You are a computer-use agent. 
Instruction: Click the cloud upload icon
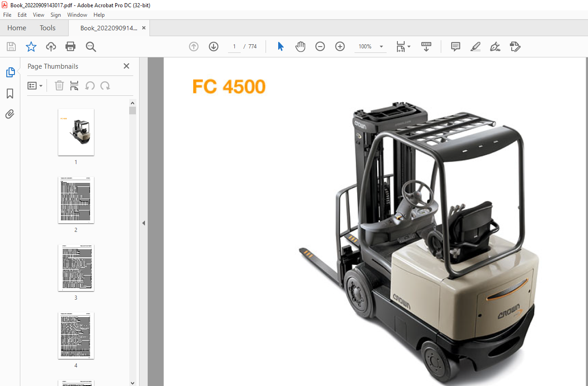51,47
